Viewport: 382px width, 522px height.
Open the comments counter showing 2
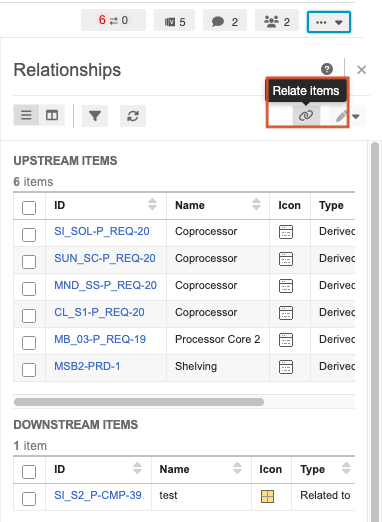point(225,22)
